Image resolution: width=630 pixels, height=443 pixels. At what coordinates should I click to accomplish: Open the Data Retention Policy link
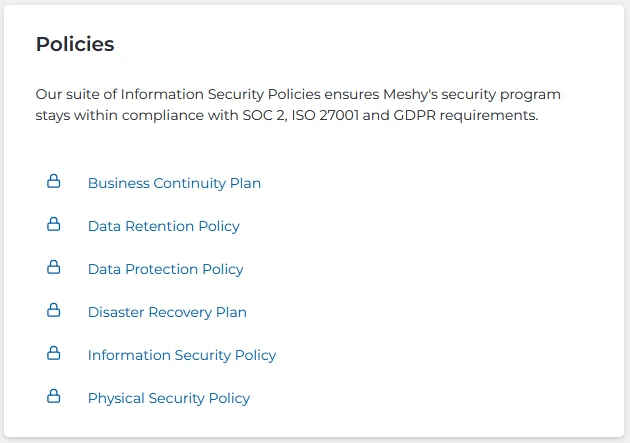pyautogui.click(x=164, y=226)
